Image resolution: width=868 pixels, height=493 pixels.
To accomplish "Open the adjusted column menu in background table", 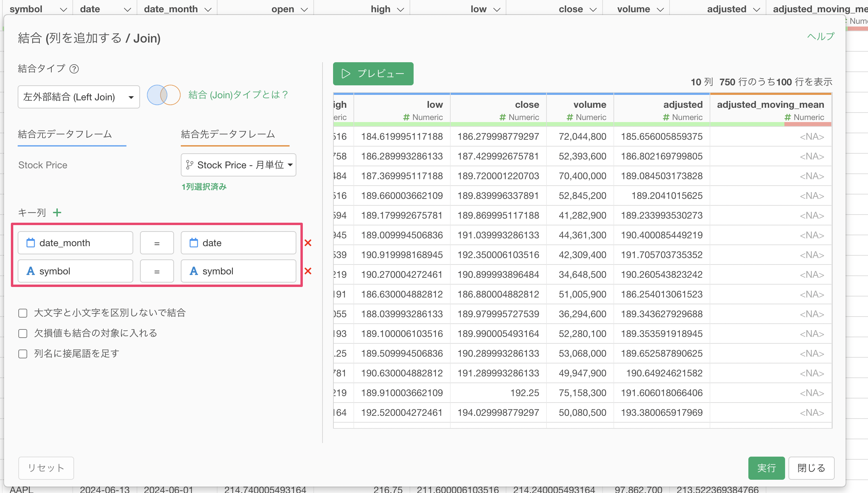I will (757, 10).
